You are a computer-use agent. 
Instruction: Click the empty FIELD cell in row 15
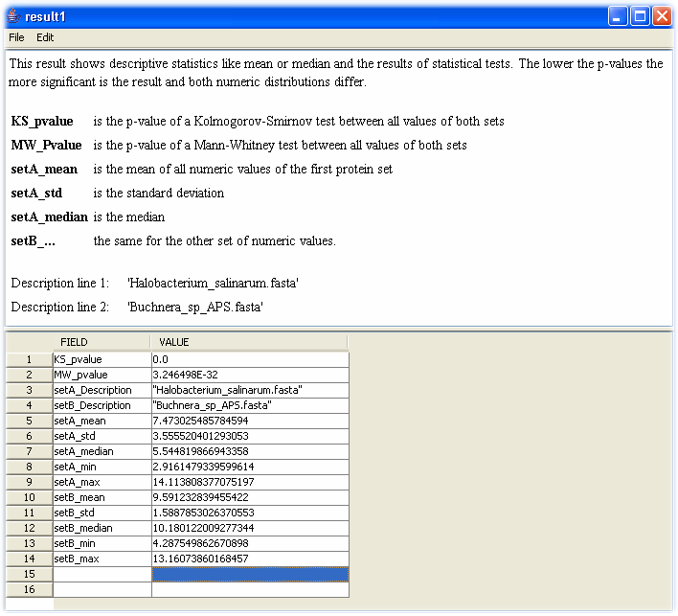[x=102, y=575]
